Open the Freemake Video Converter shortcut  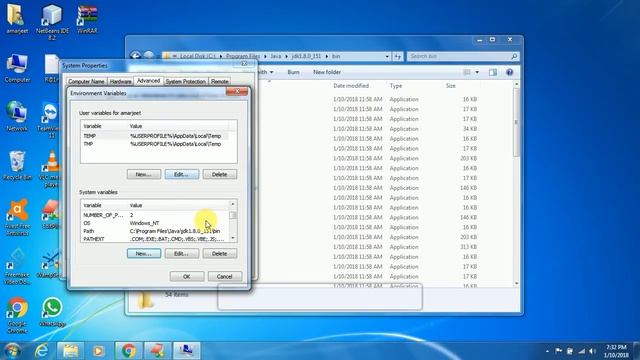[x=17, y=266]
